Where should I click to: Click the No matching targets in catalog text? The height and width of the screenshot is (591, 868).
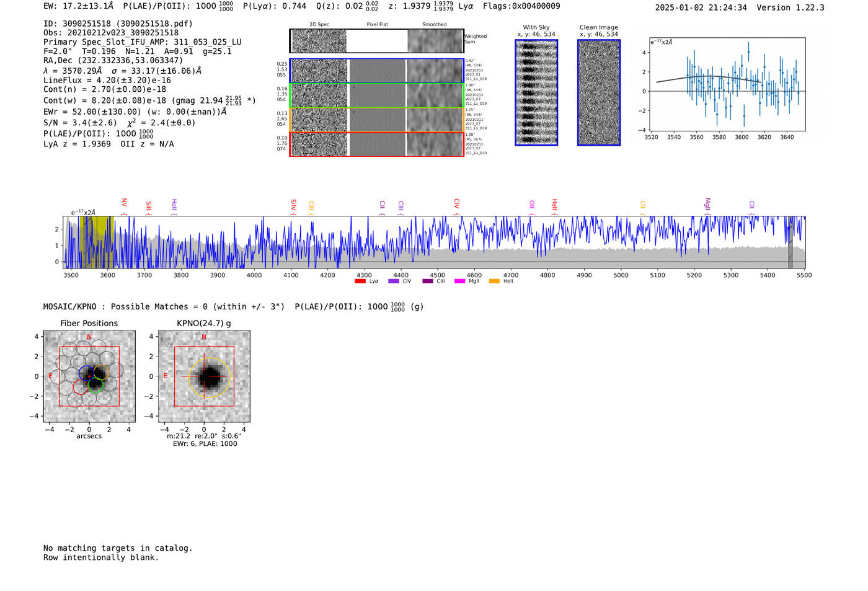(x=118, y=548)
